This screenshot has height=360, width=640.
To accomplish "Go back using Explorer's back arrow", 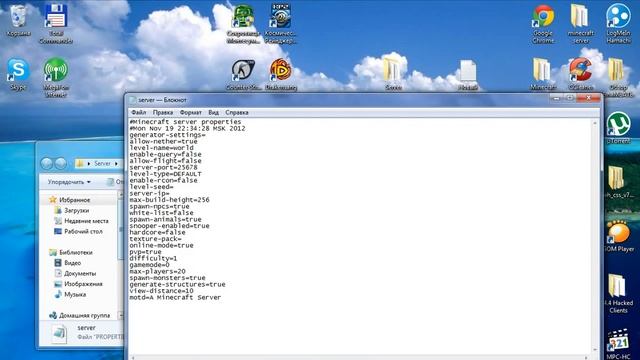I will click(x=47, y=164).
